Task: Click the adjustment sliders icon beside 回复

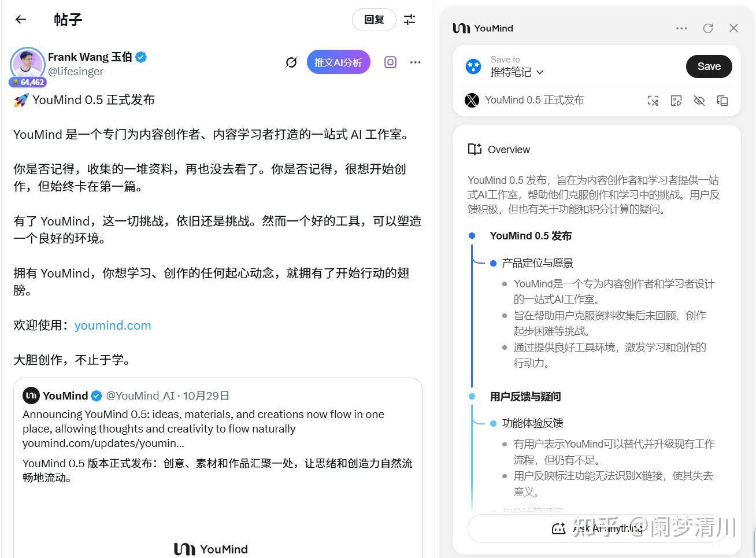Action: 410,19
